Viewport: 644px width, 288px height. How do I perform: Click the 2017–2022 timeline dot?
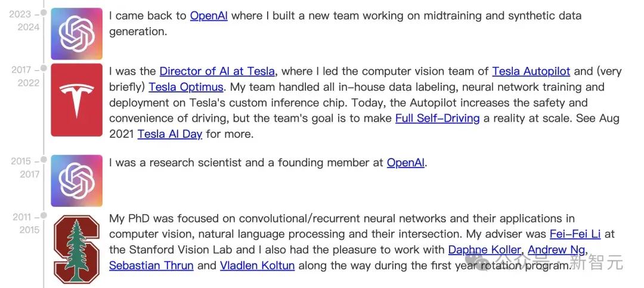tap(44, 68)
